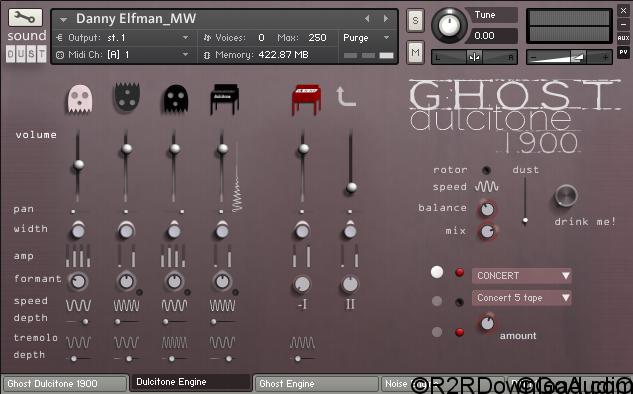Click the -I symbol under red dulcitone

point(302,304)
